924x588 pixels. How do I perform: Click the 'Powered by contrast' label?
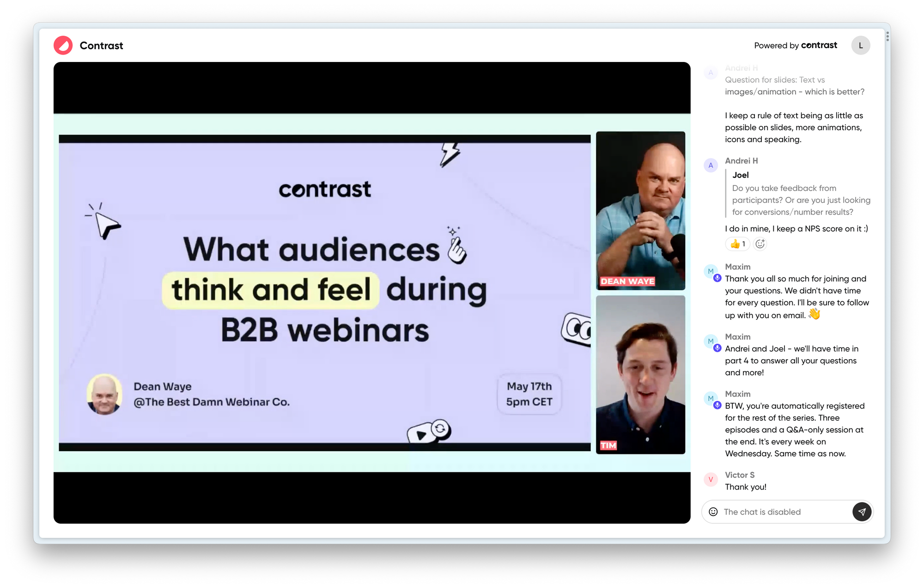(796, 45)
